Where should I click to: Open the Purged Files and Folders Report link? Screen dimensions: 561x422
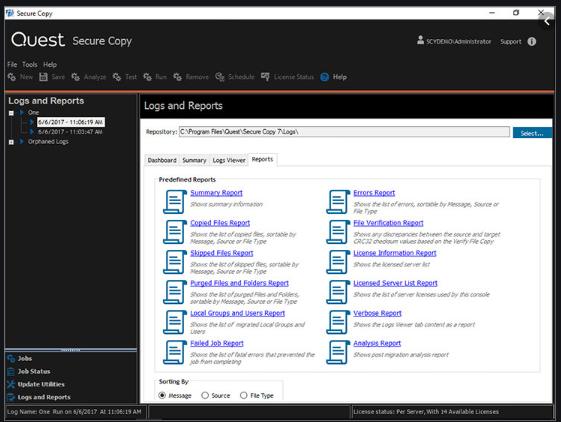click(x=239, y=283)
